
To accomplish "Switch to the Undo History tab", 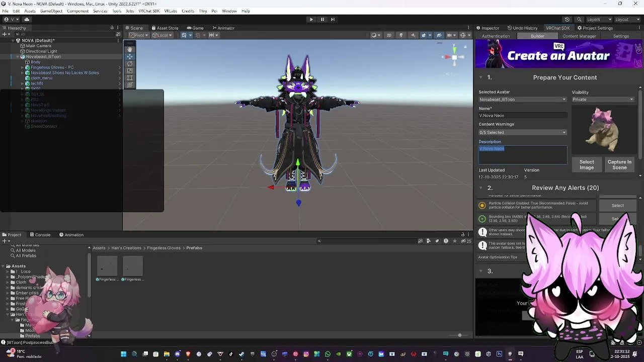I will pyautogui.click(x=523, y=28).
